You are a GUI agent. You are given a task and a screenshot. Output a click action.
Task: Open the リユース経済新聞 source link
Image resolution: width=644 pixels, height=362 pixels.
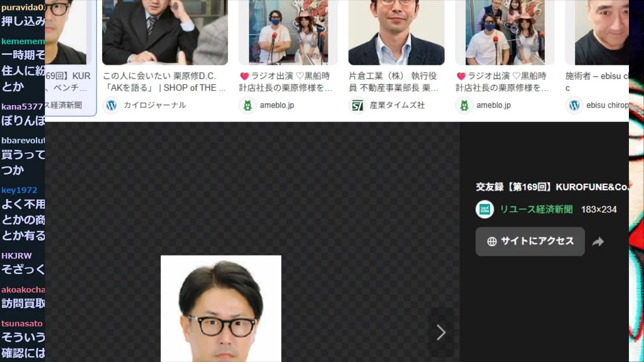point(536,209)
